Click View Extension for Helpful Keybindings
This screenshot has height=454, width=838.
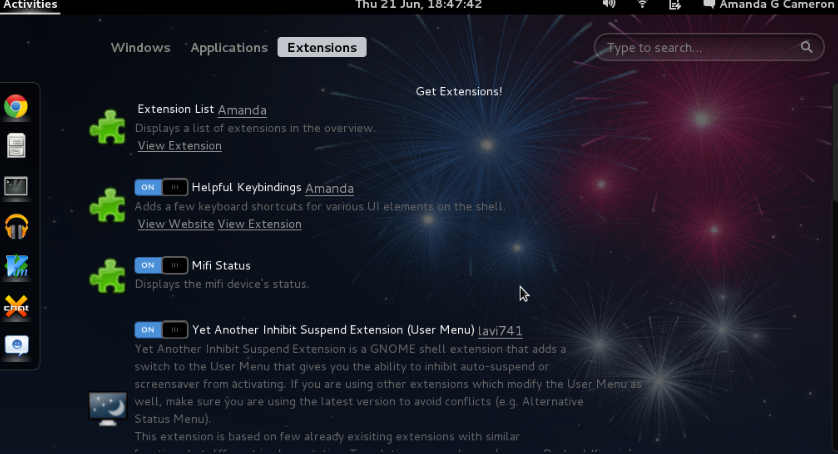pyautogui.click(x=260, y=224)
